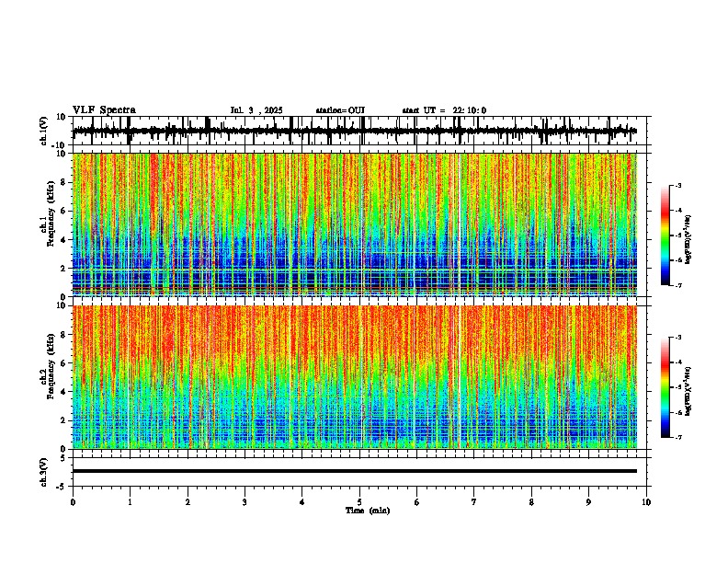The image size is (728, 563).
Task: Click the "-7" label on ch.1 color bar
Action: point(678,285)
